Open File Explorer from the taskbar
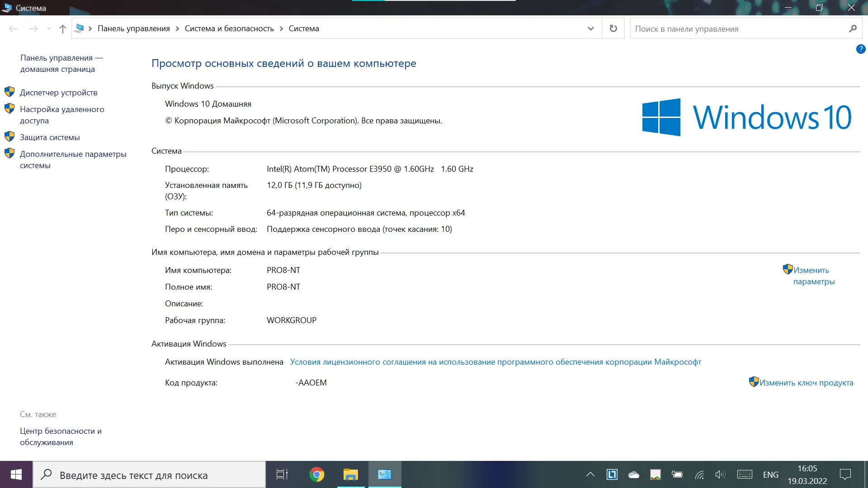The height and width of the screenshot is (488, 868). [350, 474]
